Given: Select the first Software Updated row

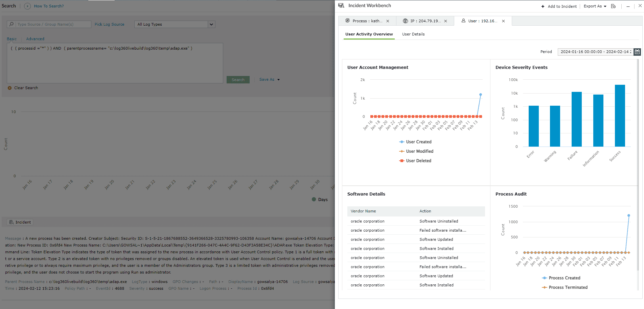Looking at the screenshot, I should pos(416,239).
